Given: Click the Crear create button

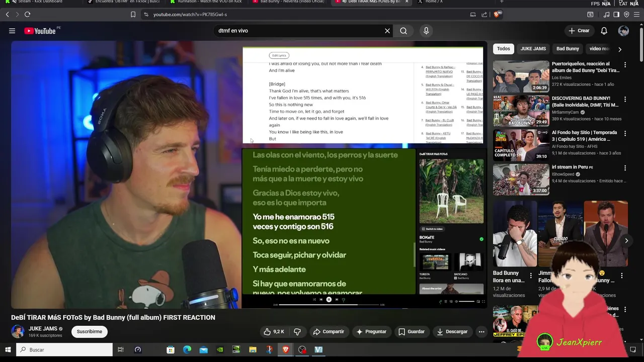Looking at the screenshot, I should (x=579, y=31).
